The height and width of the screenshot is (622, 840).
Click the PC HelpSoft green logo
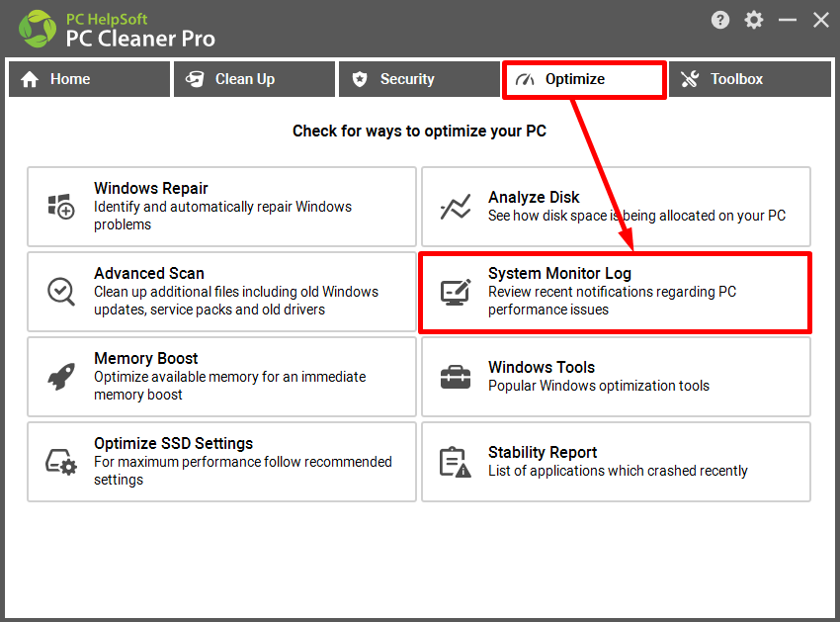[37, 29]
